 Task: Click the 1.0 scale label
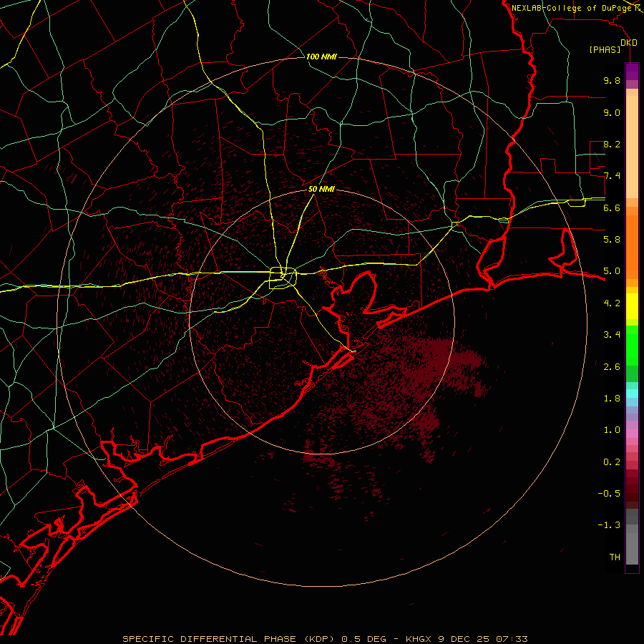[612, 431]
